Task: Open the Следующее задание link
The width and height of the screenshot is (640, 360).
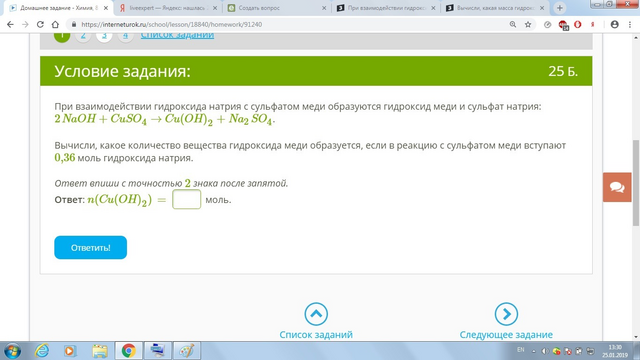Action: point(506,335)
